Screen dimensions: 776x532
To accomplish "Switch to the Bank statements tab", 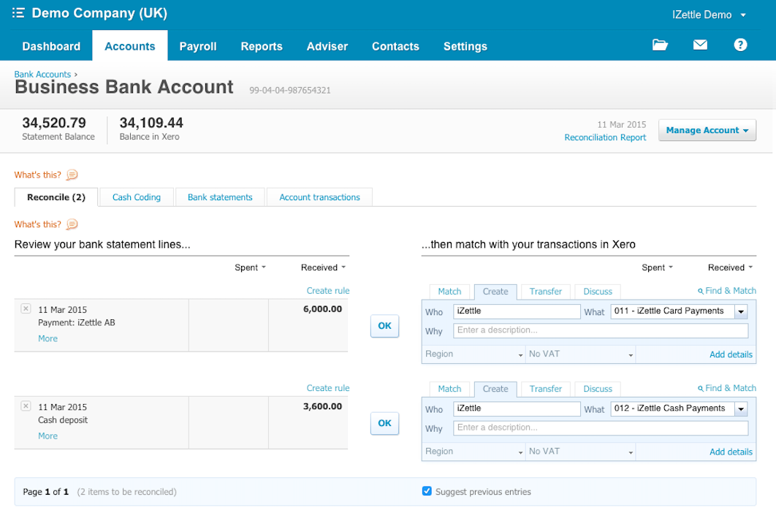I will [220, 197].
